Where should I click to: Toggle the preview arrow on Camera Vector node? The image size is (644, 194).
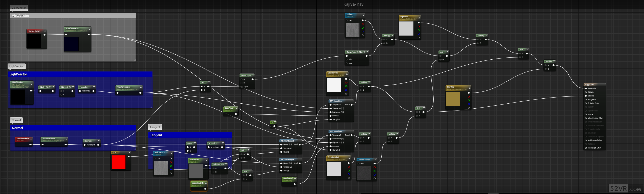tap(45, 31)
